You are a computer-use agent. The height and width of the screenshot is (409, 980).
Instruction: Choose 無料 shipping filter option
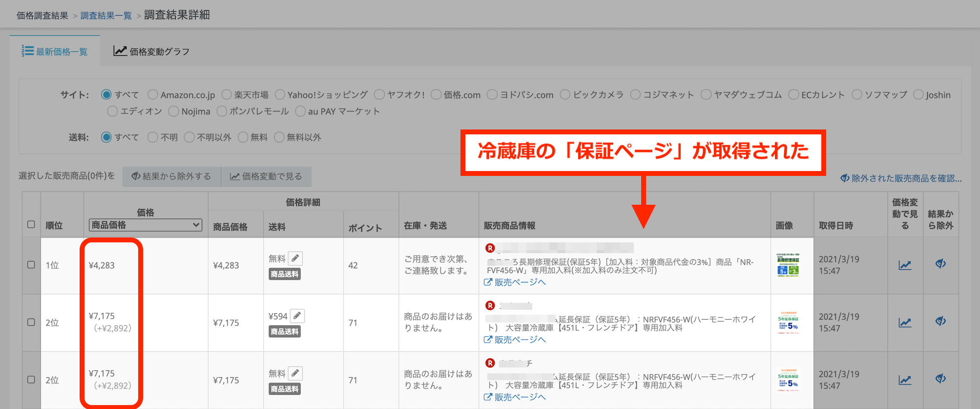point(243,137)
